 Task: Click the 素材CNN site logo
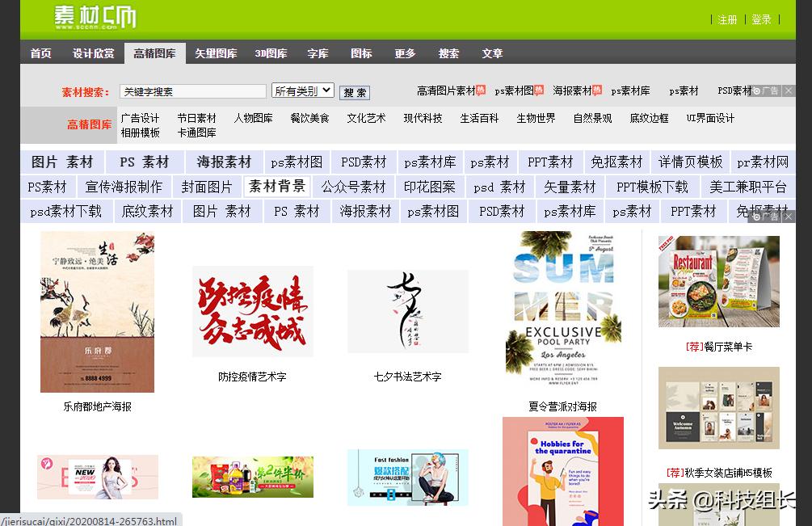tap(97, 18)
